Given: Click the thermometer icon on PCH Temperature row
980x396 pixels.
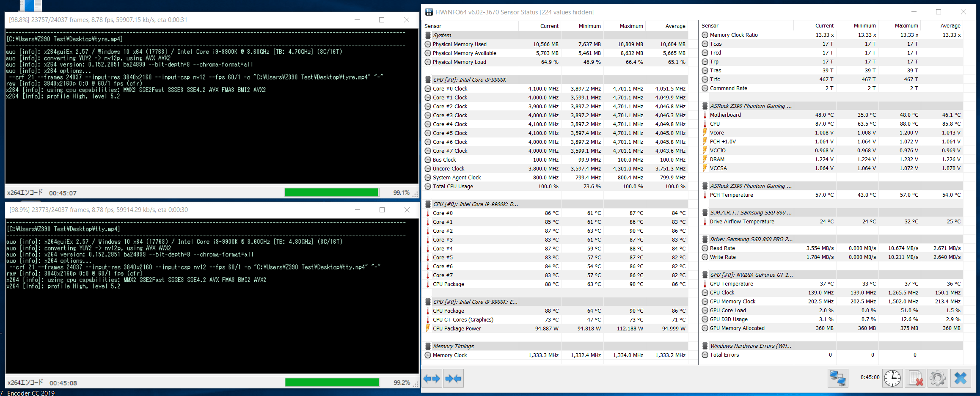Looking at the screenshot, I should [x=705, y=195].
